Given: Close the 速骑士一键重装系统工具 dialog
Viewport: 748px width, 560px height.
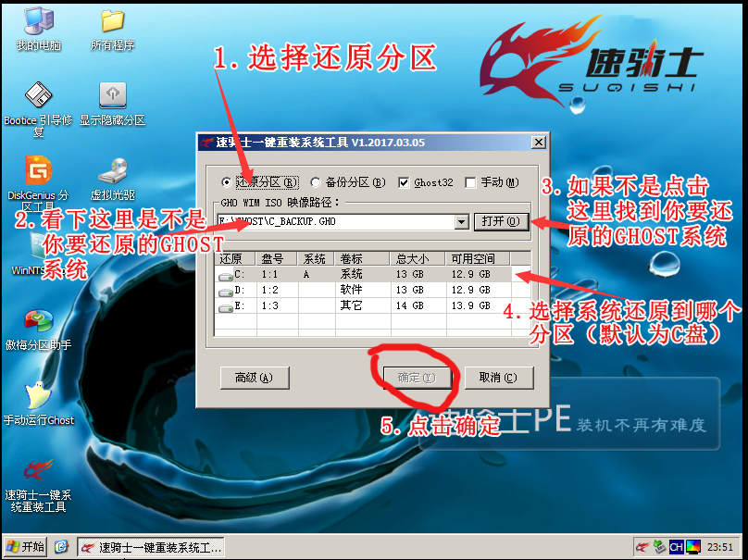Looking at the screenshot, I should pos(539,143).
